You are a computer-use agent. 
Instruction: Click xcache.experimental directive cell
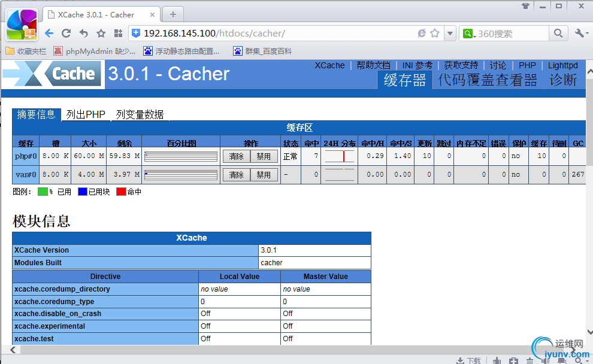[x=105, y=326]
